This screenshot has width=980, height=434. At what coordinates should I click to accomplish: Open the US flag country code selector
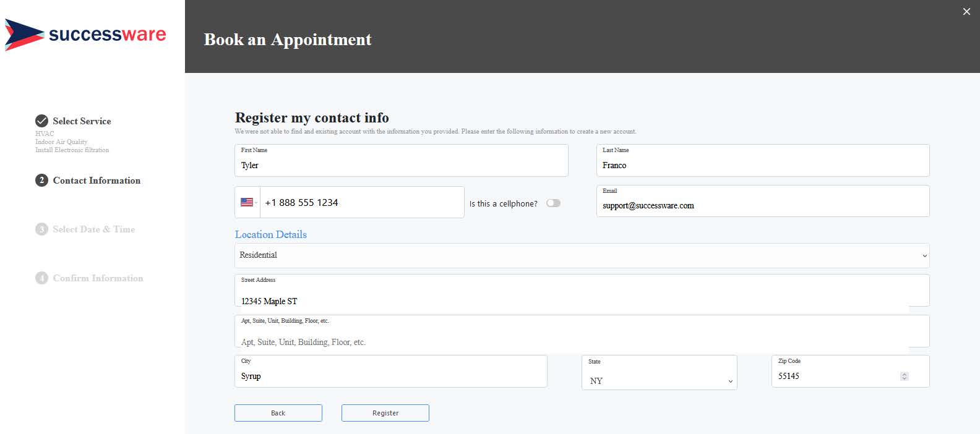(x=248, y=202)
